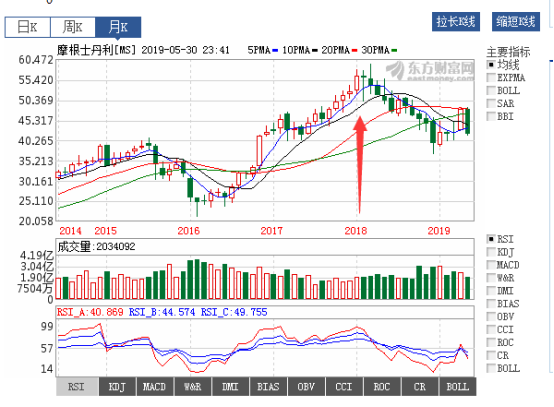This screenshot has height=407, width=554.
Task: Click the 拉长K线 button
Action: 456,22
